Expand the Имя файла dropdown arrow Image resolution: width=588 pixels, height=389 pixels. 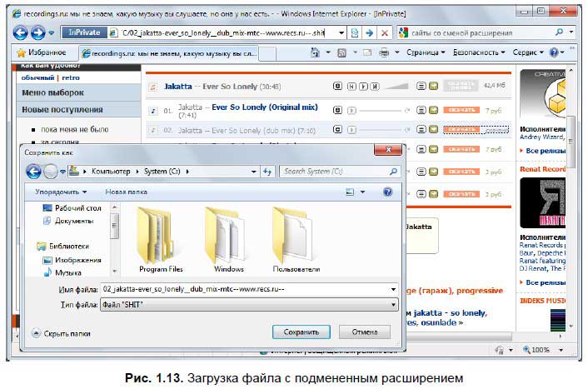click(x=391, y=288)
